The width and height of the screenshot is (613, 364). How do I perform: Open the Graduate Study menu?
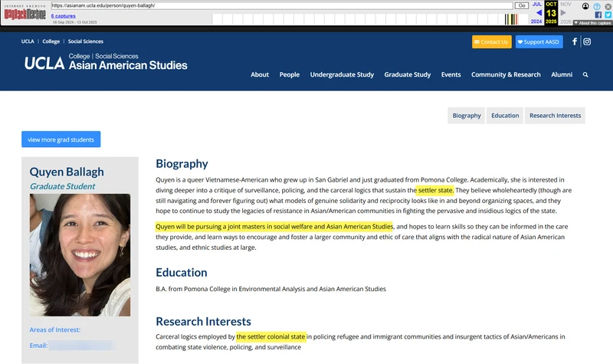[x=408, y=74]
